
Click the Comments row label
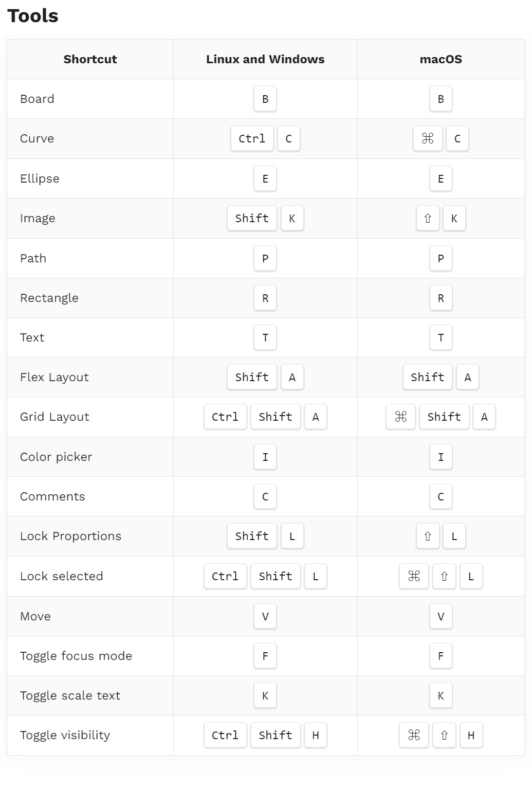tap(52, 496)
